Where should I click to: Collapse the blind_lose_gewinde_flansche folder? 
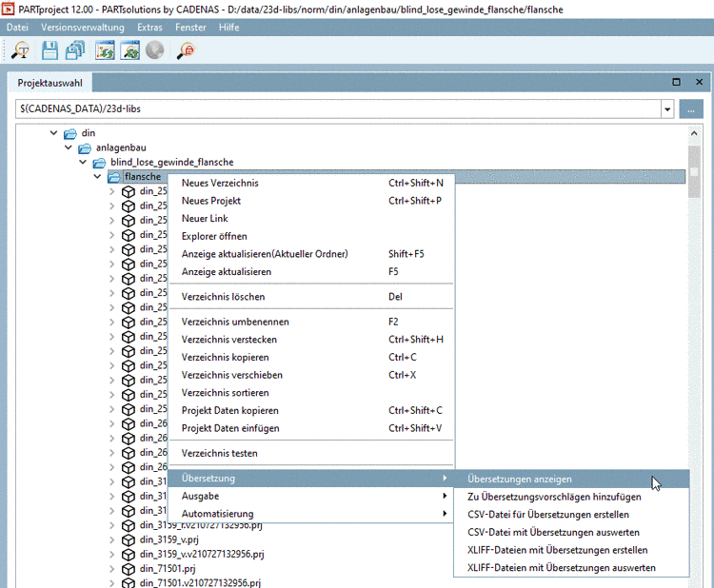(x=83, y=163)
